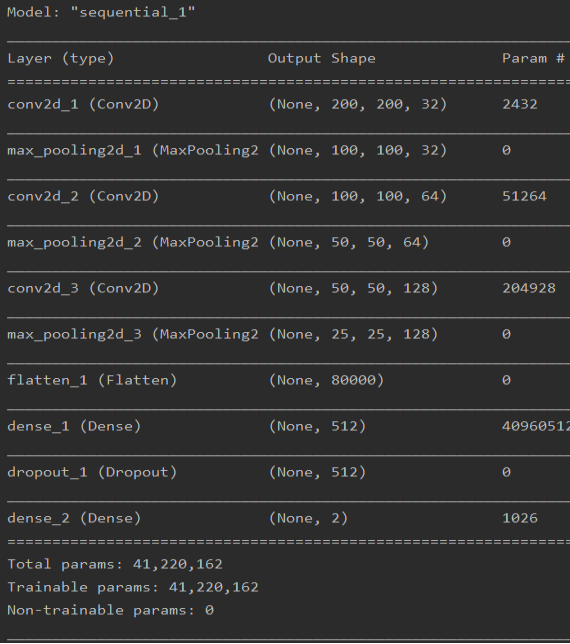Select the conv2d_1 (Conv2D) layer name
This screenshot has height=644, width=570.
point(83,104)
